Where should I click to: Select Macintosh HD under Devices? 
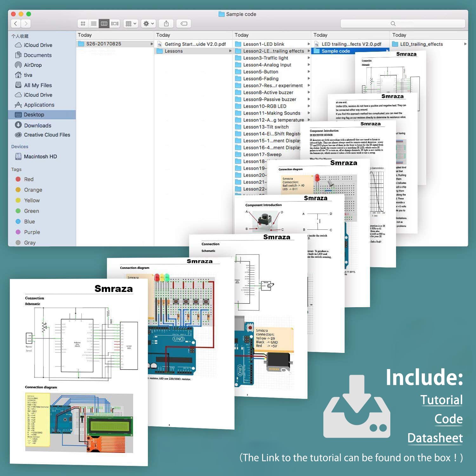pyautogui.click(x=40, y=156)
